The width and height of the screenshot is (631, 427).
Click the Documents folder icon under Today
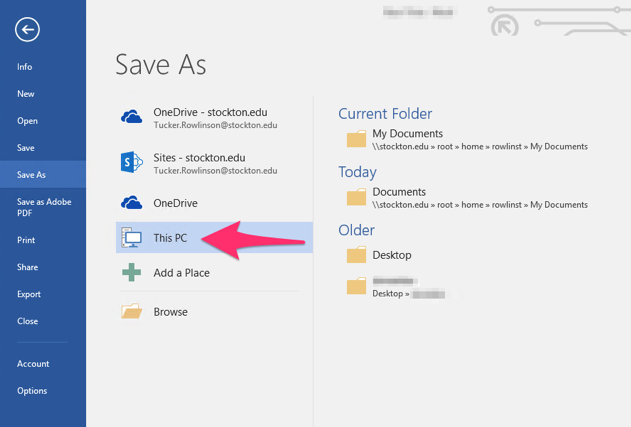tap(357, 197)
